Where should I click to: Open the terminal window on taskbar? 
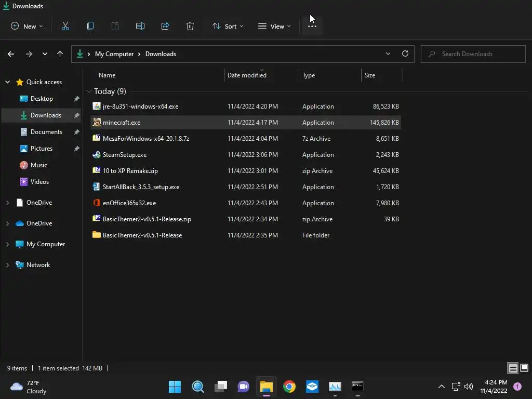(357, 387)
